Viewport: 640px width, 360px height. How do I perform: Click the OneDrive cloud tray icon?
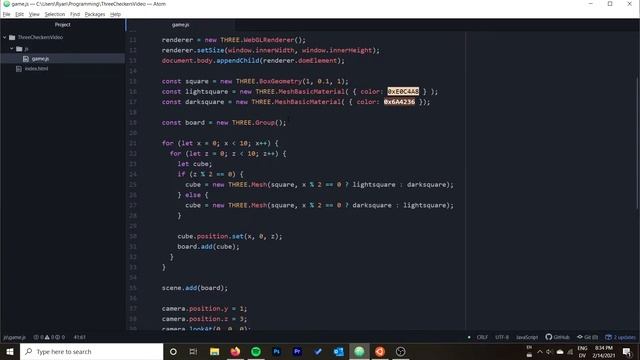(560, 352)
